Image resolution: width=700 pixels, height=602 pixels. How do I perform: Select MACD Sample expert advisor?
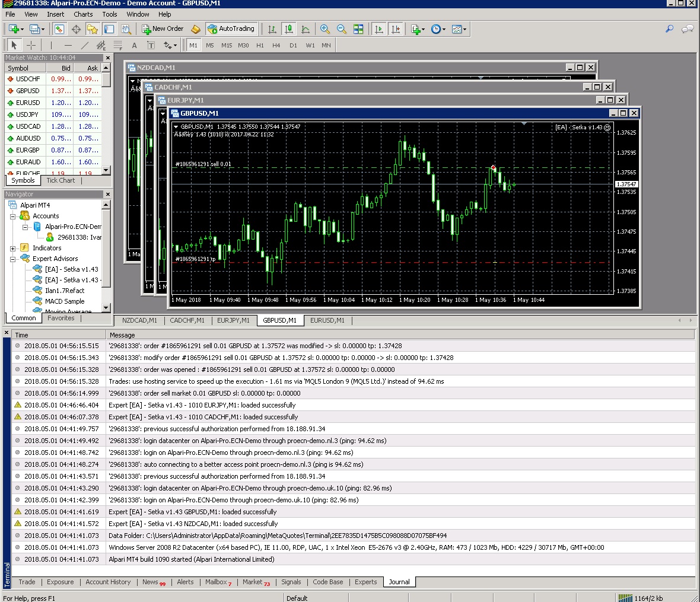(65, 301)
